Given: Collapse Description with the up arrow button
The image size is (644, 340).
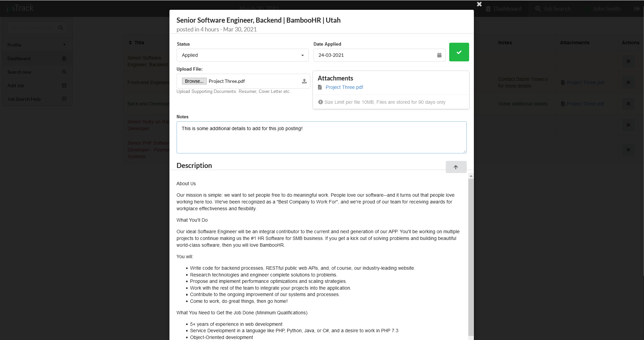Looking at the screenshot, I should [x=456, y=167].
